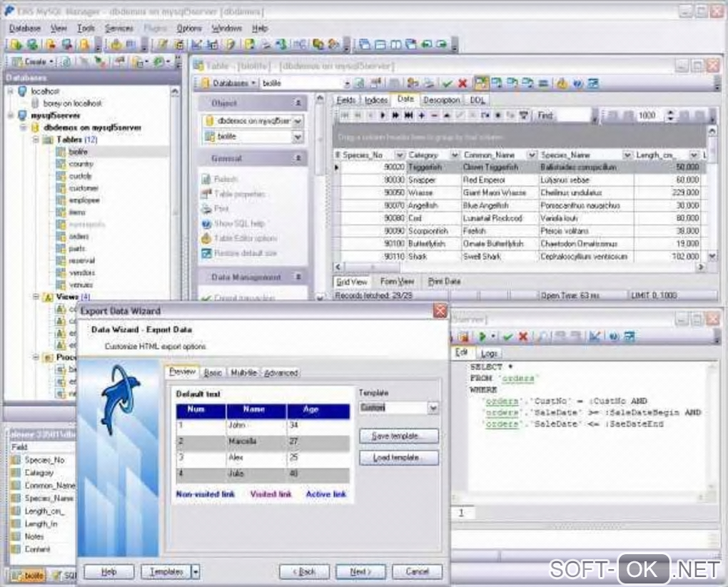Viewport: 728px width, 587px height.
Task: Click the green checkmark in SQL editor toolbar
Action: tap(507, 337)
